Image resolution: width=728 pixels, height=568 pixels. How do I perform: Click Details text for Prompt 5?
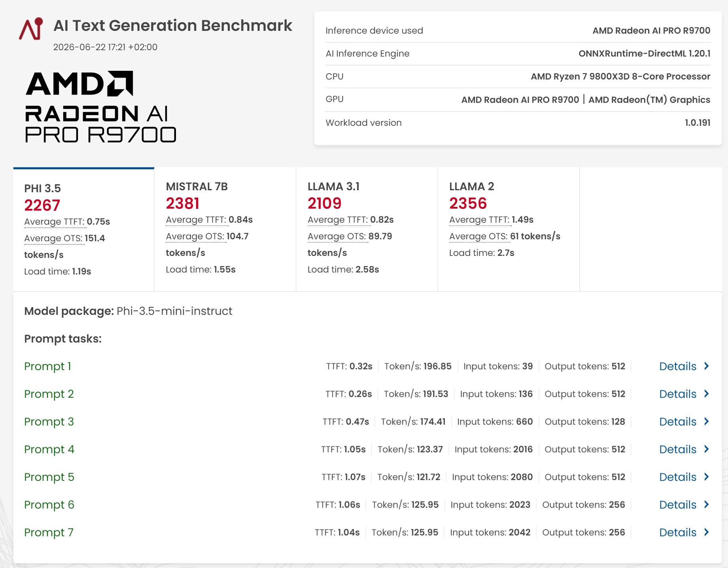(677, 477)
